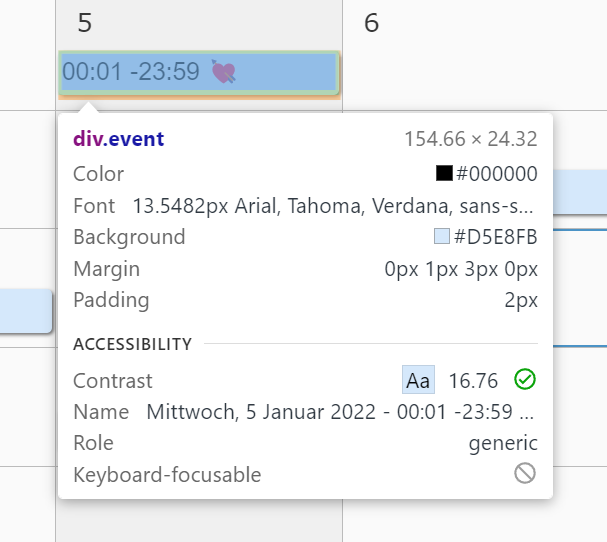Click the heart-with-arrow icon in the event
Viewport: 607px width, 542px height.
(x=223, y=72)
